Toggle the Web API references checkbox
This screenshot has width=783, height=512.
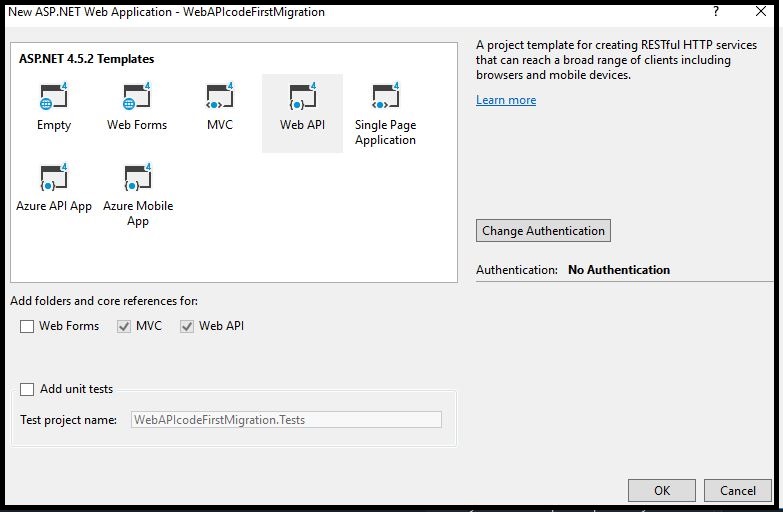coord(187,326)
